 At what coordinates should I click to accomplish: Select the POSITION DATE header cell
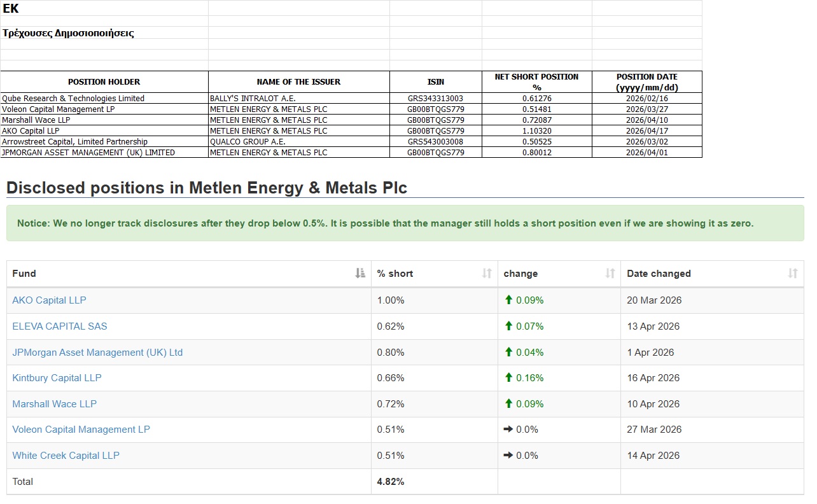(646, 82)
